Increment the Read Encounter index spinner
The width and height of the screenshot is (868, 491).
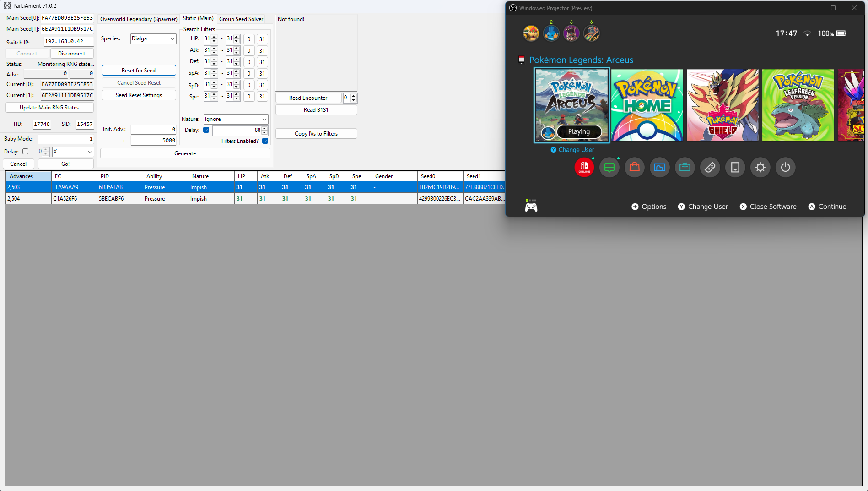(x=354, y=96)
